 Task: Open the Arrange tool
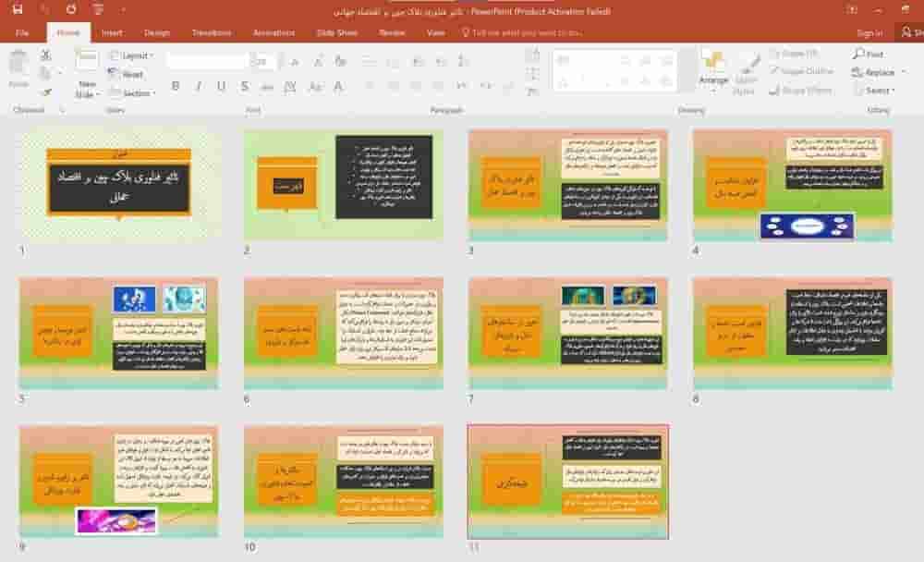[x=713, y=72]
